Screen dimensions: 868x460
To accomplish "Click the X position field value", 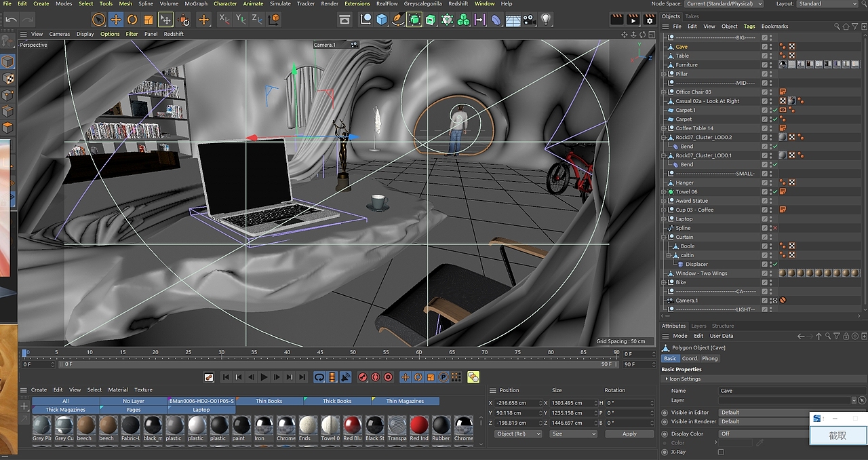I will point(517,403).
